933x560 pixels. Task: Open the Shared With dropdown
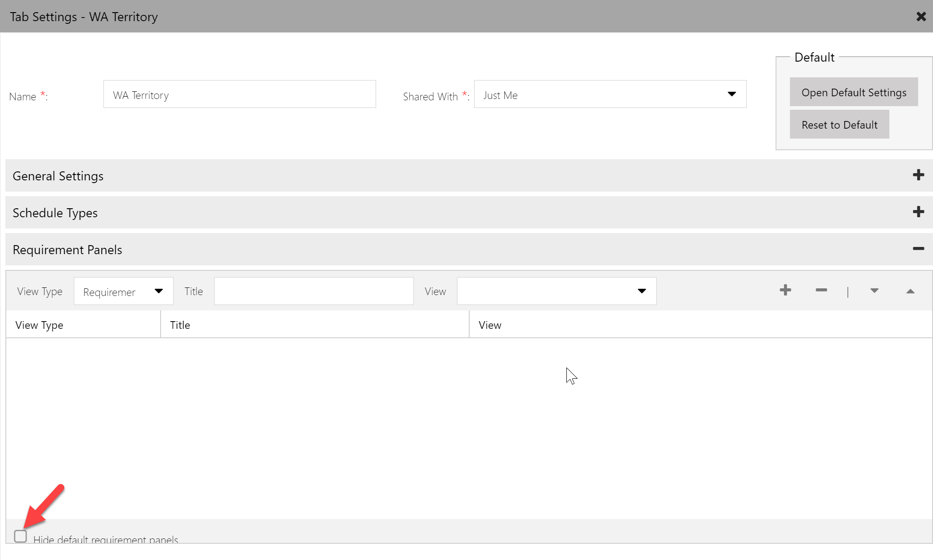click(732, 94)
